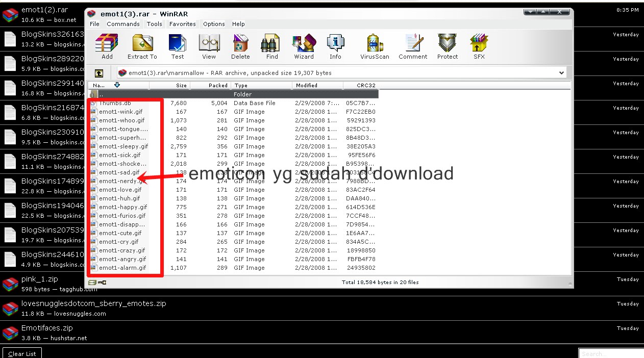Open the File menu
The width and height of the screenshot is (644, 358).
click(95, 24)
